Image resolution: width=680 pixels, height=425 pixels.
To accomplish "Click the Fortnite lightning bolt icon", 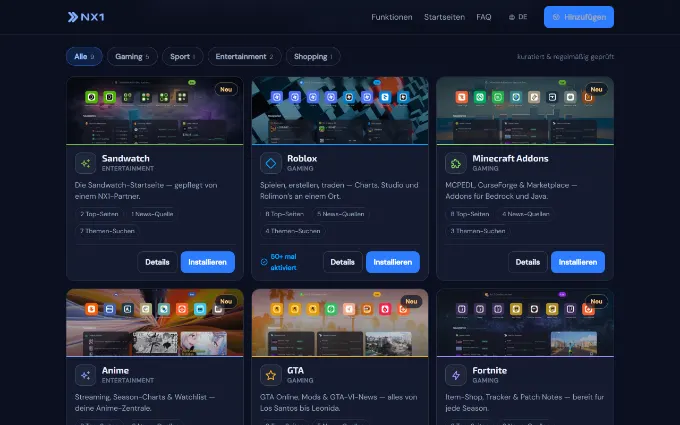I will point(456,375).
